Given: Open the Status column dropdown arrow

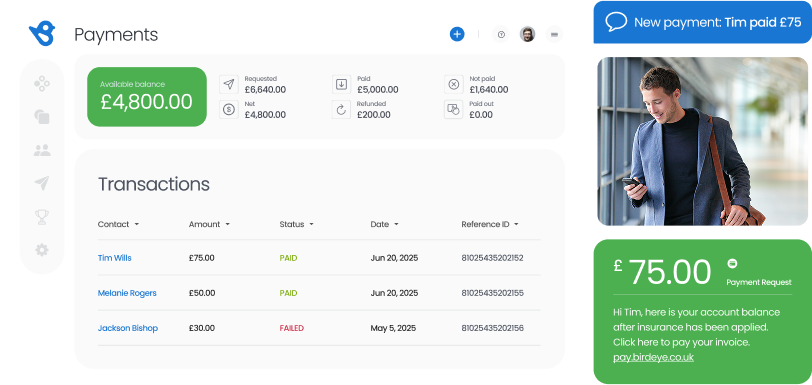Looking at the screenshot, I should (312, 224).
